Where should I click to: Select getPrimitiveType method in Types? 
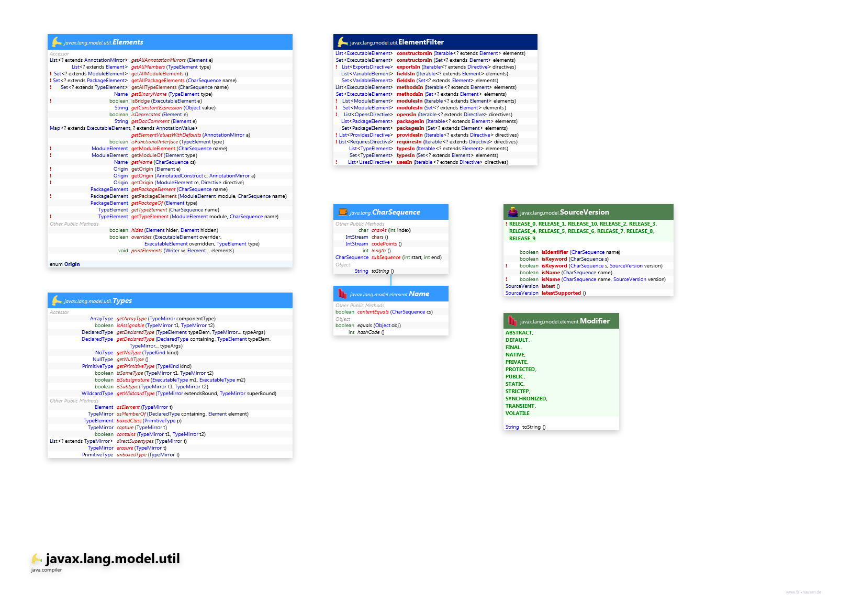tap(136, 366)
